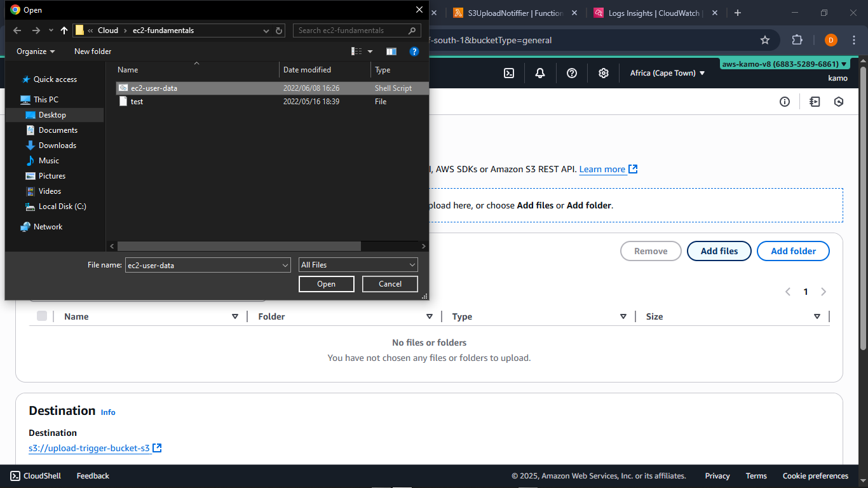Open file dialog help (question mark)
Viewport: 868px width, 488px height.
click(x=414, y=51)
